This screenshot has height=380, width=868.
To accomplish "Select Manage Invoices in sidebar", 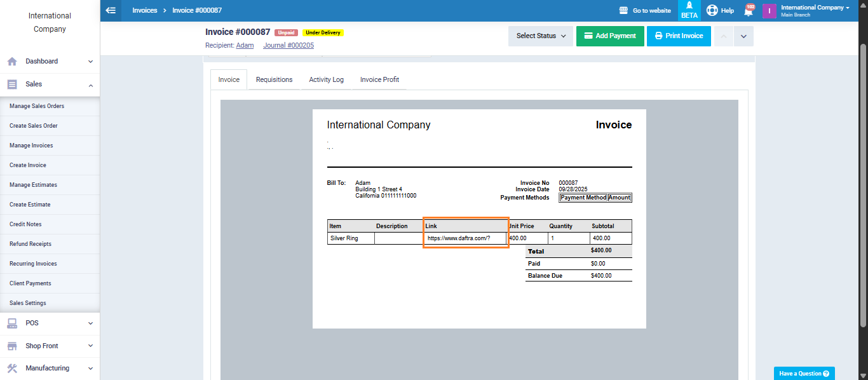I will [31, 146].
